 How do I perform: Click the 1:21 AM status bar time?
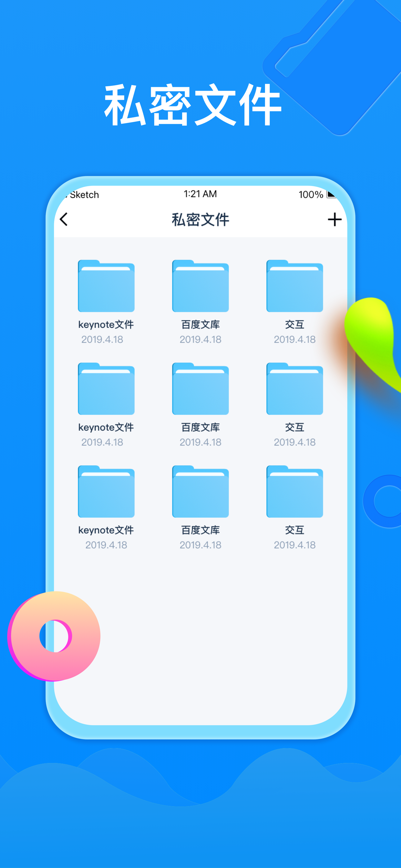pyautogui.click(x=200, y=194)
